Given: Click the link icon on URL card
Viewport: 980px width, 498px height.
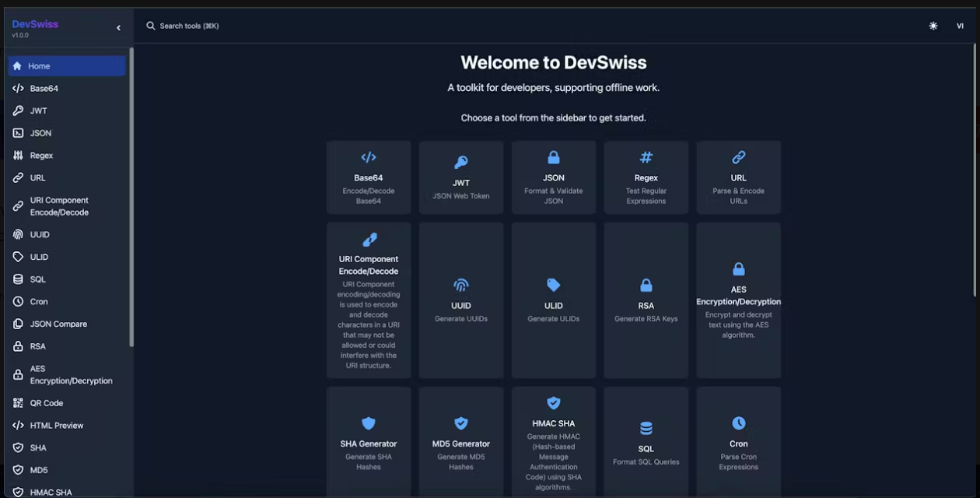Looking at the screenshot, I should tap(739, 157).
